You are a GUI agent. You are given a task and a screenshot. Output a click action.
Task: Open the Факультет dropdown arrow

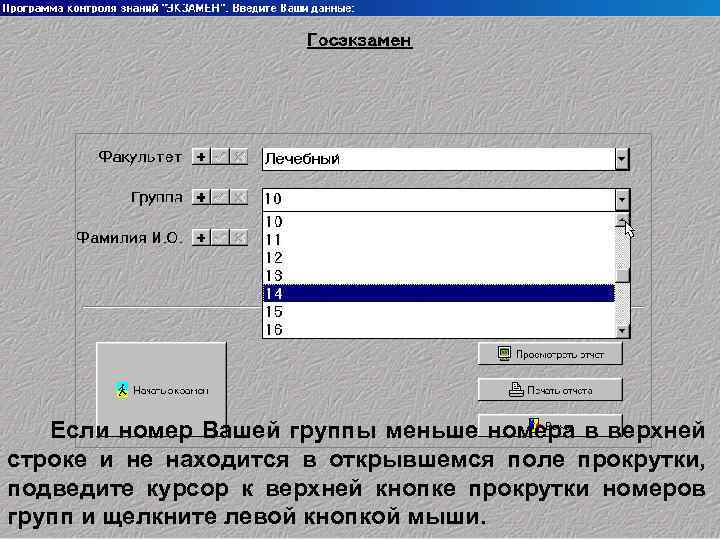click(x=622, y=159)
